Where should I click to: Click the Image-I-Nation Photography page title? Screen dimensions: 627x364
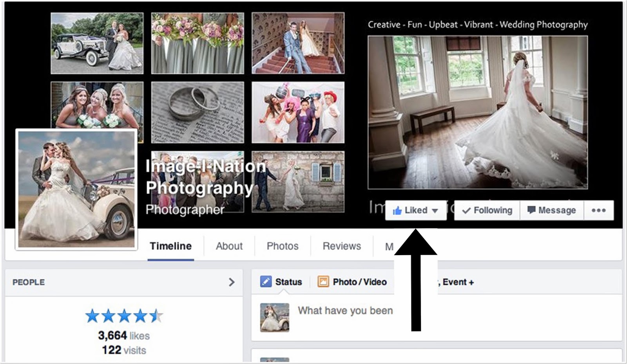(x=206, y=177)
